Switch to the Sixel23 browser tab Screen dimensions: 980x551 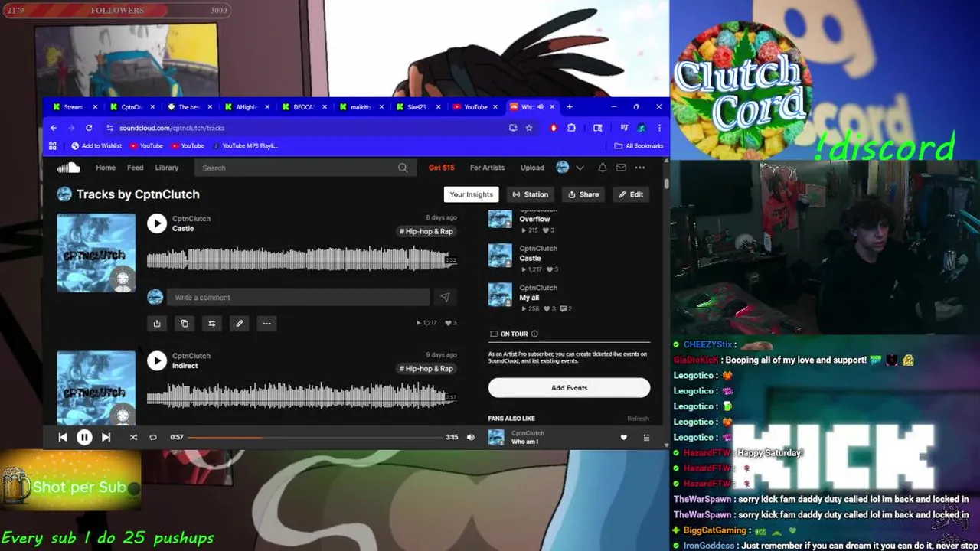tap(417, 106)
